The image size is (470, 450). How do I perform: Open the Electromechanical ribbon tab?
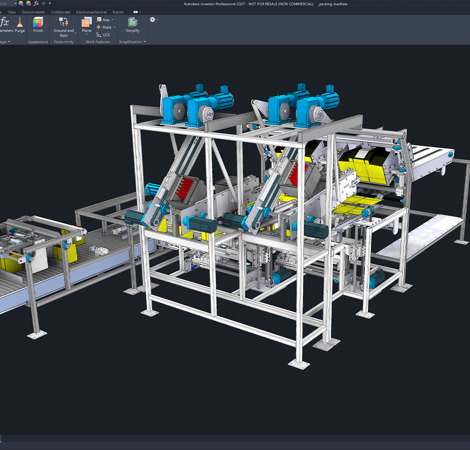(x=91, y=12)
